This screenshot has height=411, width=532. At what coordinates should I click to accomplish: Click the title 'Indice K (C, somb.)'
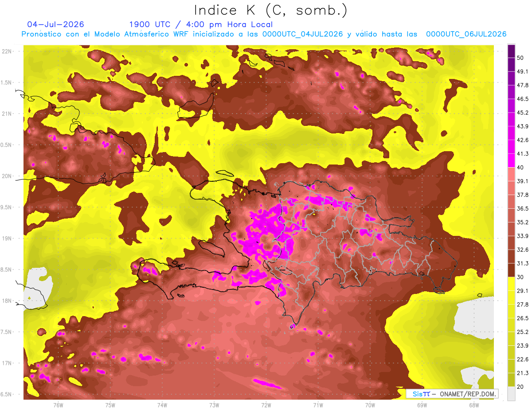(x=270, y=11)
